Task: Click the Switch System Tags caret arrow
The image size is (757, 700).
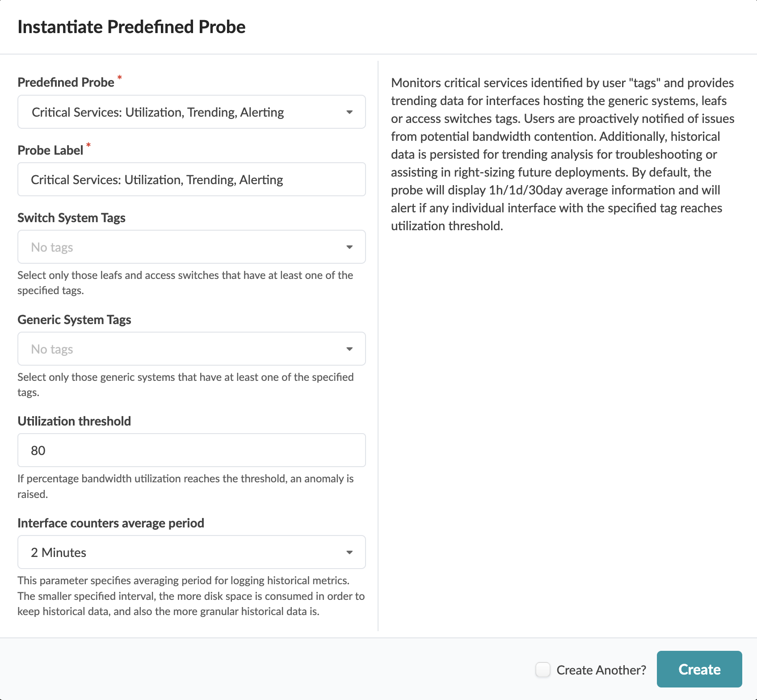Action: [x=349, y=247]
